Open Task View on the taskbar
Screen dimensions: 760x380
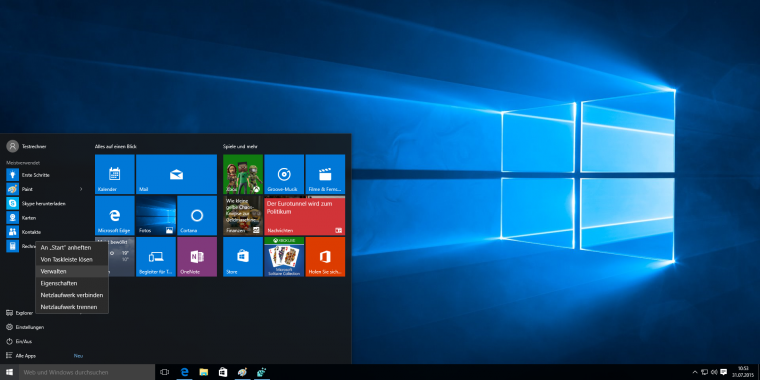[x=164, y=372]
